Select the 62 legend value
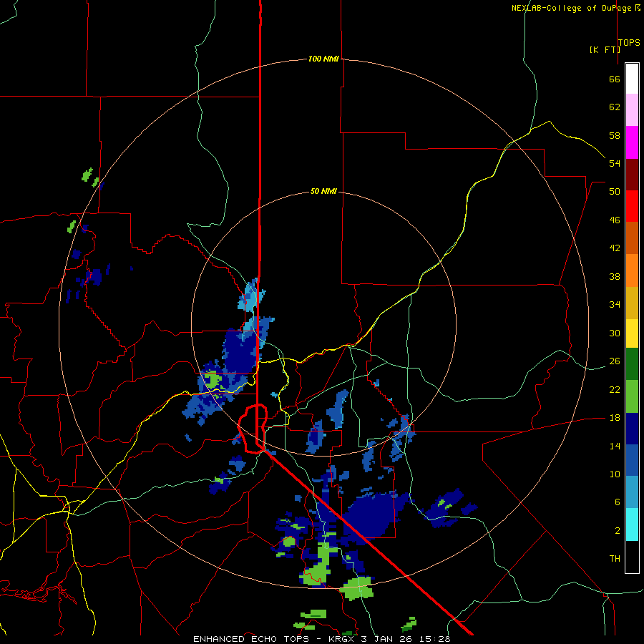The height and width of the screenshot is (644, 644). (615, 107)
